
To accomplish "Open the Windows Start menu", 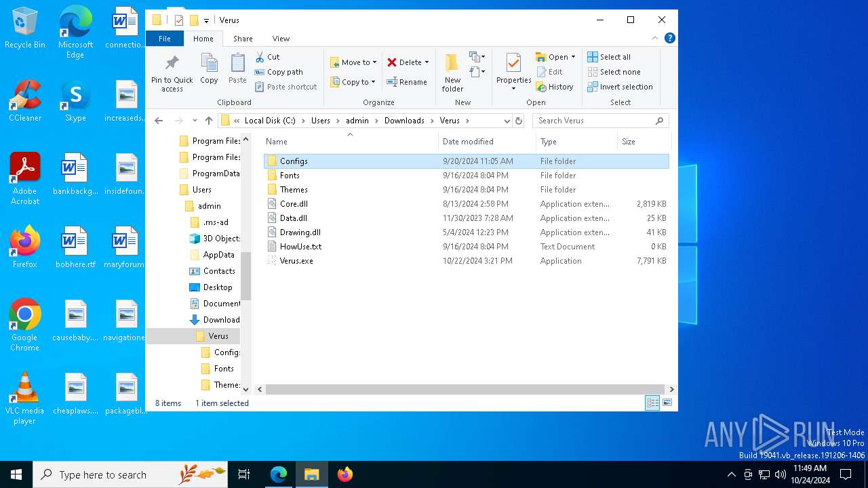I will click(16, 474).
